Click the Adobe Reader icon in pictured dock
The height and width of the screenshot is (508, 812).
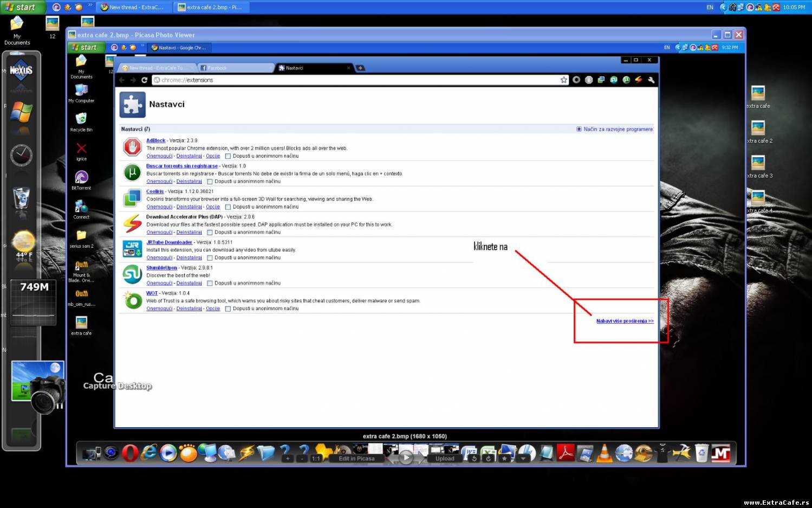[x=566, y=452]
